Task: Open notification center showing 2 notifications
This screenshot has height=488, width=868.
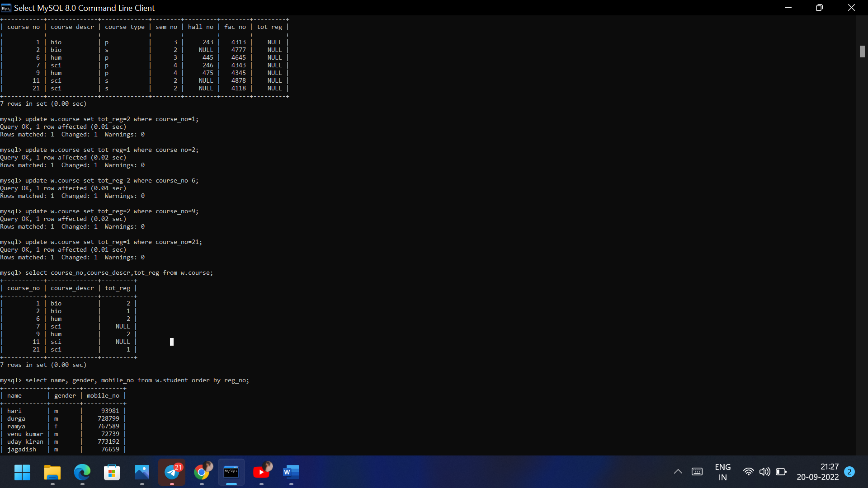Action: (849, 472)
